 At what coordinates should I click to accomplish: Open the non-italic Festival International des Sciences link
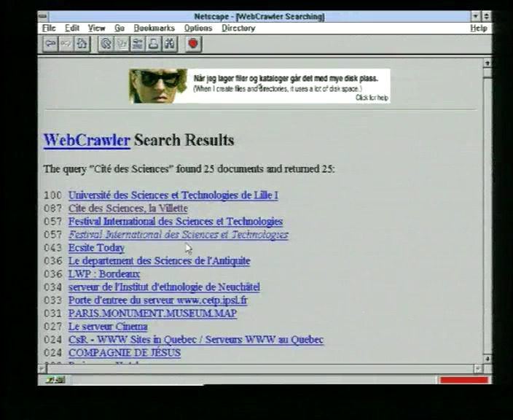[176, 222]
